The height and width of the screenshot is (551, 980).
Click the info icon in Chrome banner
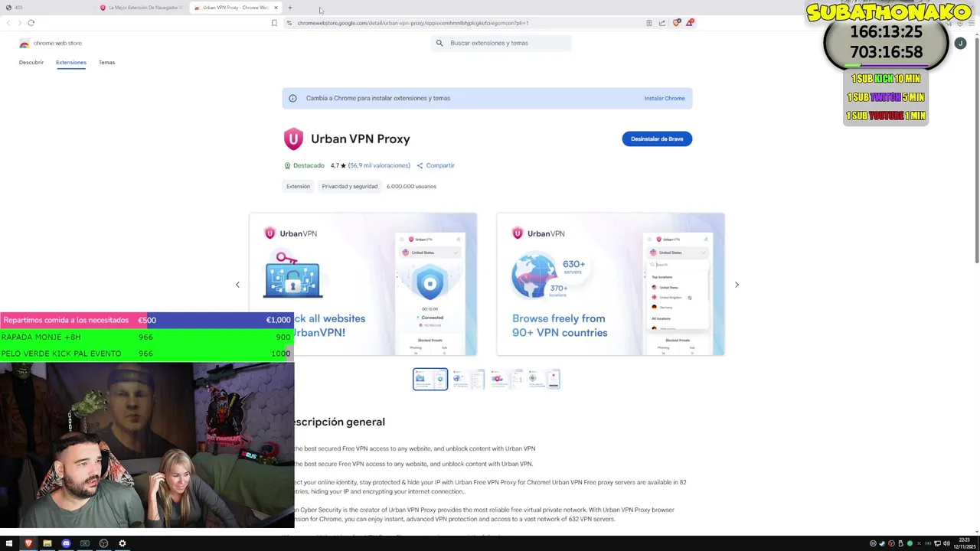coord(292,98)
